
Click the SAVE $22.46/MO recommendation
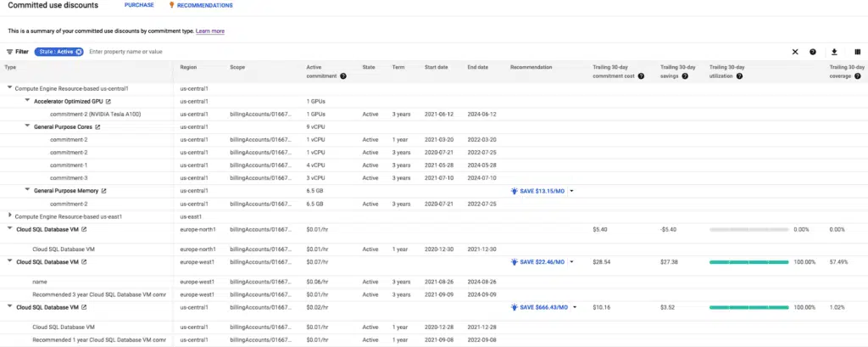[x=538, y=261]
